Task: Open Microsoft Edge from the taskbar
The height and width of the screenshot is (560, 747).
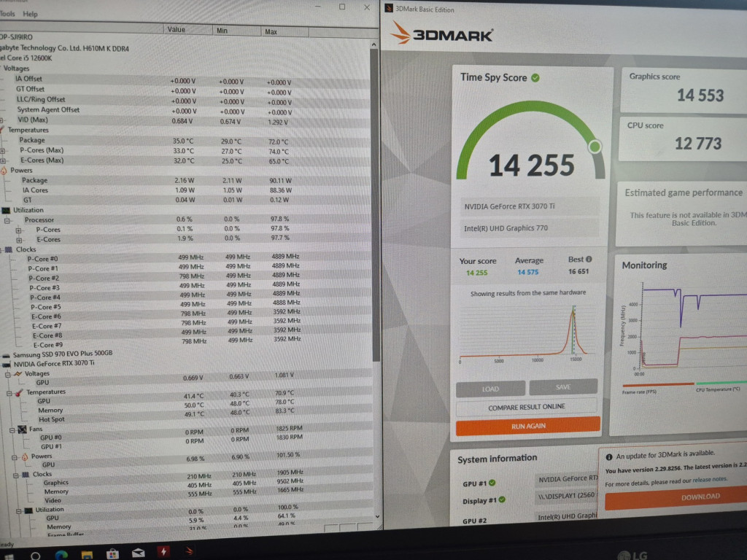Action: (61, 554)
